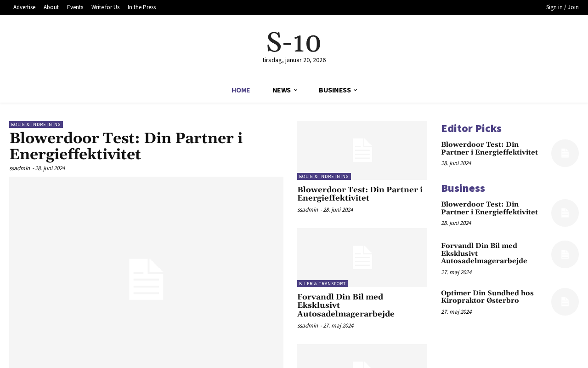Click round thumbnail icon beside Kiropraktor Østerbro article
Screen dimensions: 588x368
pos(565,302)
